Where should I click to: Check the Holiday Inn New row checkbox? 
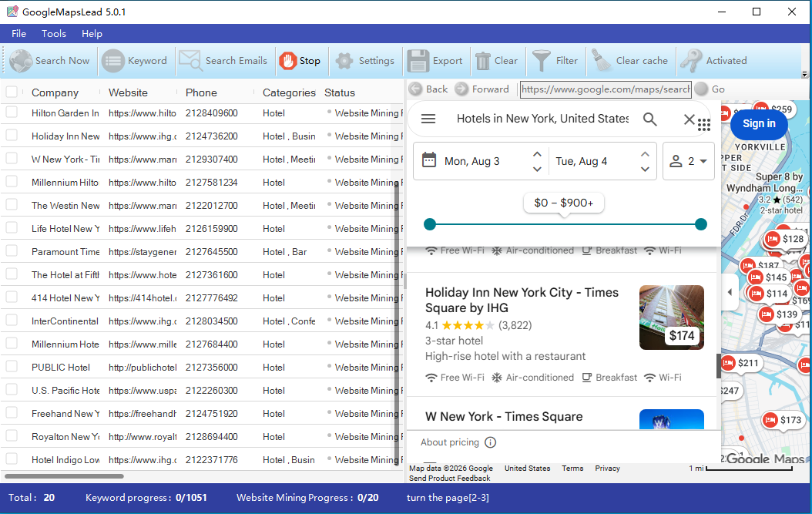12,136
